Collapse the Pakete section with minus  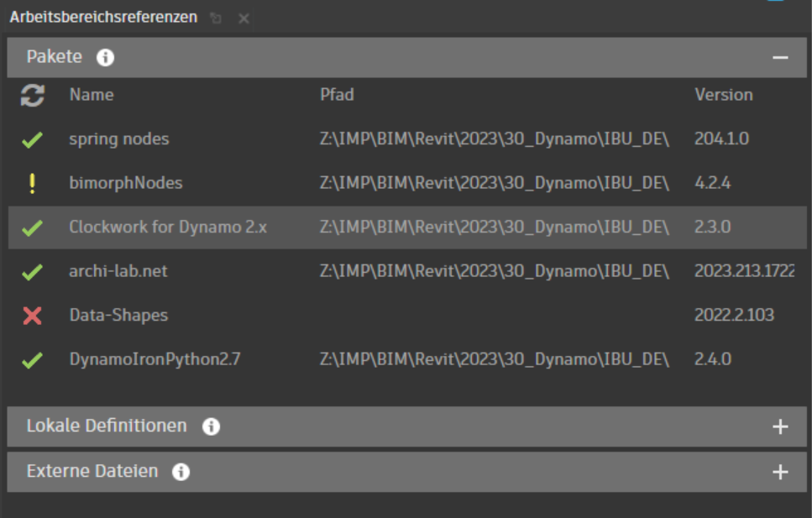point(780,58)
